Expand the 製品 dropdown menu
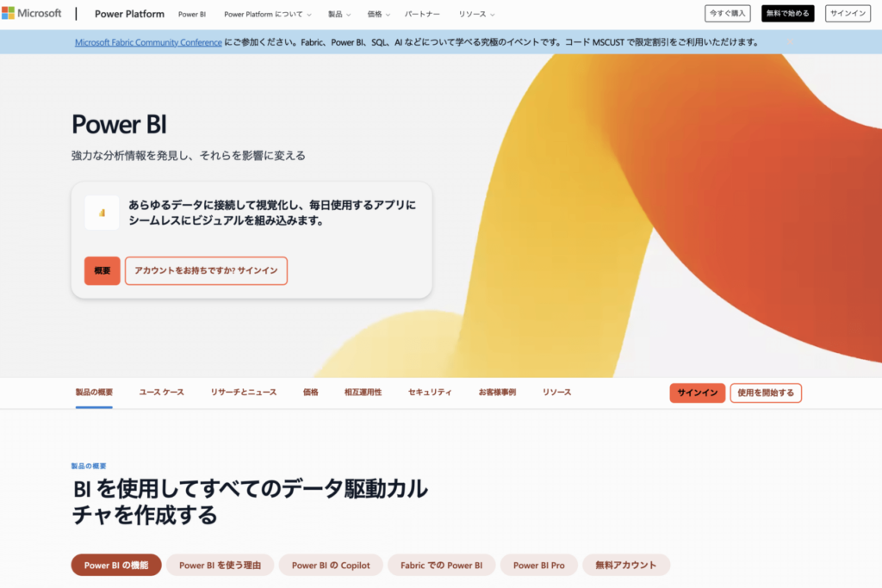 339,15
